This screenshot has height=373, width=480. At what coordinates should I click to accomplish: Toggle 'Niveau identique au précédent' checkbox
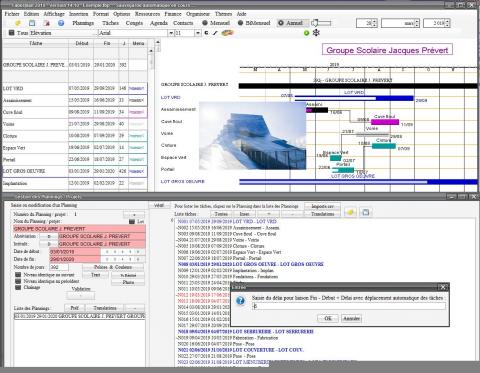click(18, 281)
